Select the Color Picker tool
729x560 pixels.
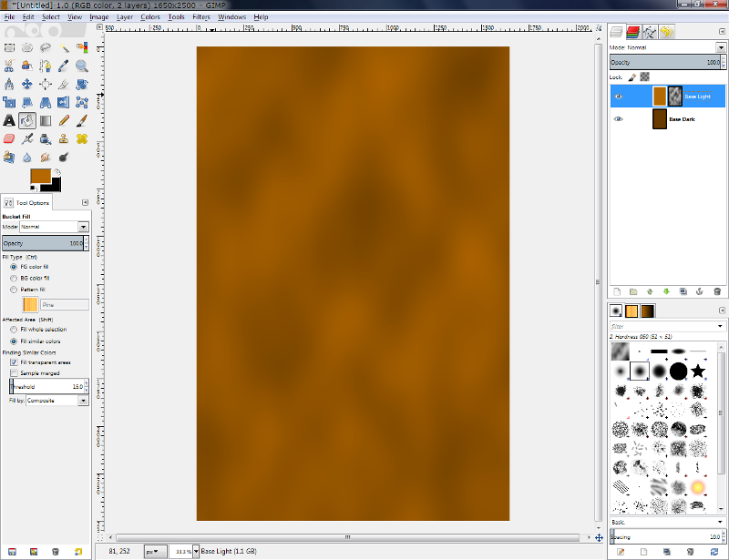64,66
